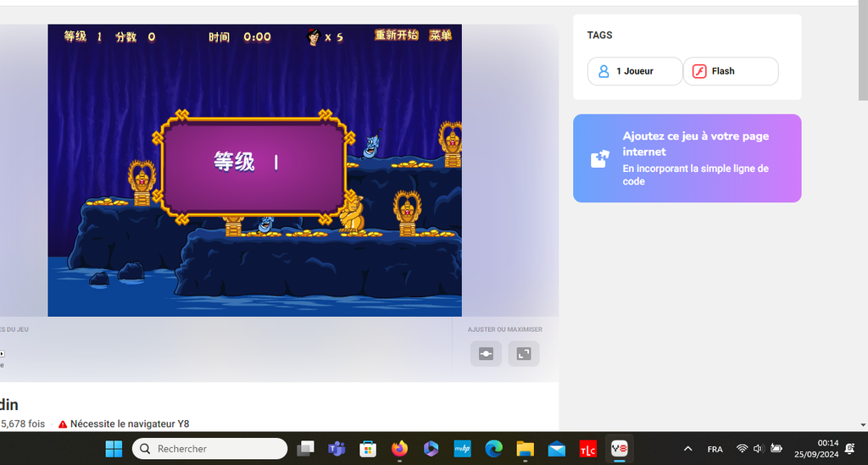Click the taskbar Rechercher search box
This screenshot has width=868, height=465.
tap(210, 449)
